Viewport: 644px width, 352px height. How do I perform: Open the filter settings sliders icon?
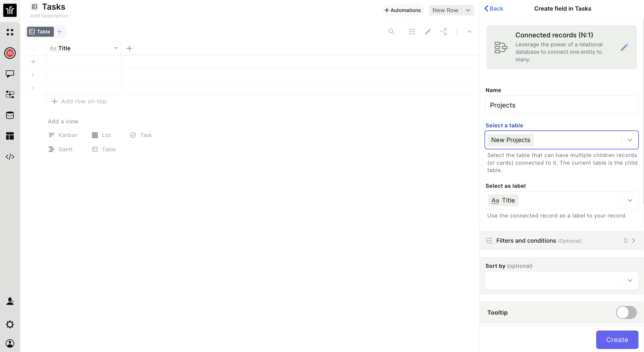pos(412,32)
